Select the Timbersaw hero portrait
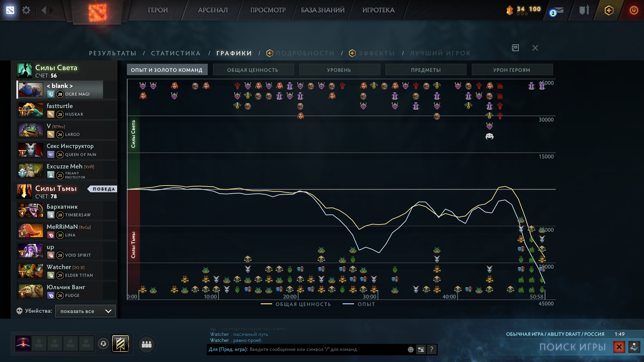Viewport: 644px width, 362px height. click(31, 211)
